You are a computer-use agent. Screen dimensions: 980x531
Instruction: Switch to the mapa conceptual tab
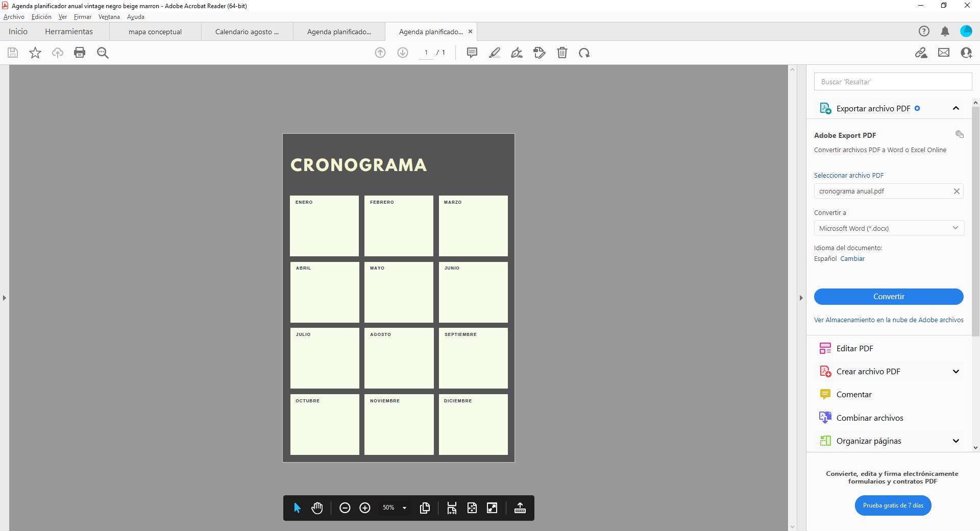point(155,32)
